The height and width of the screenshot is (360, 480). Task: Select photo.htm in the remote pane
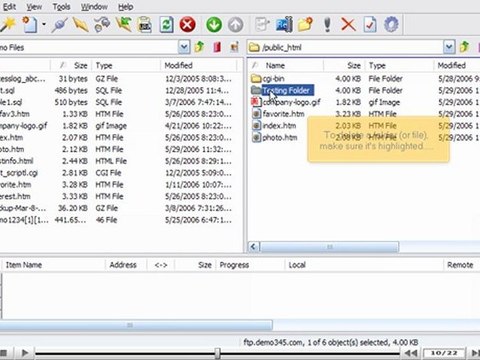point(280,137)
